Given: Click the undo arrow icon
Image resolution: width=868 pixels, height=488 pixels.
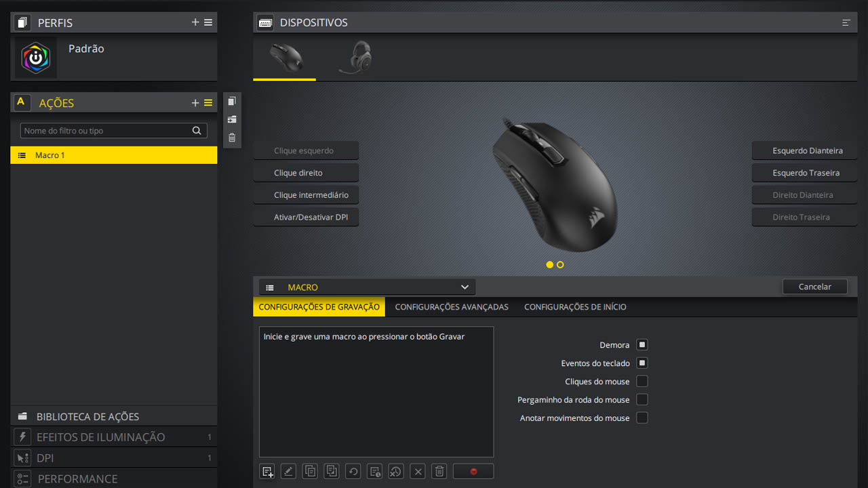Looking at the screenshot, I should [x=353, y=472].
